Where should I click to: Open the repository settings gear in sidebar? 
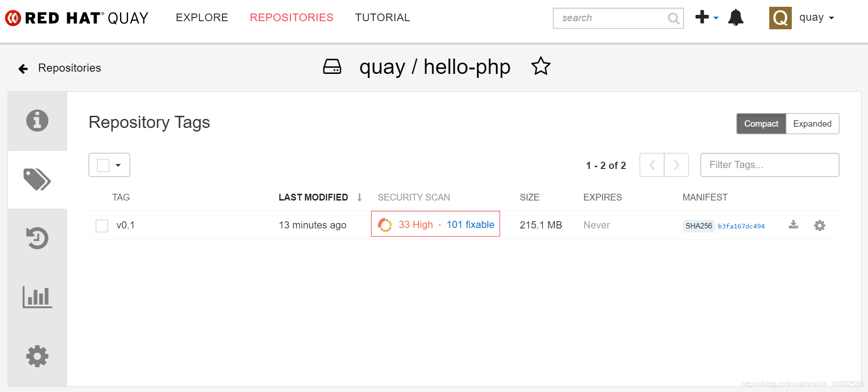pyautogui.click(x=37, y=356)
